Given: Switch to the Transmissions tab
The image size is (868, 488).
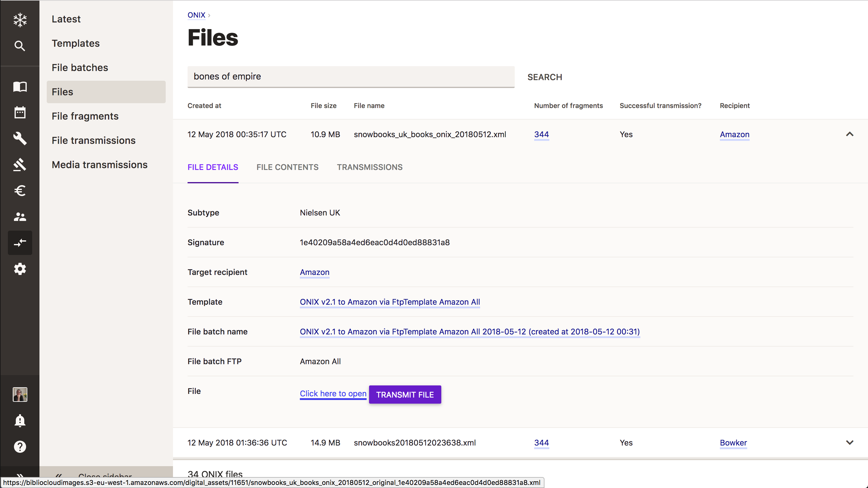Looking at the screenshot, I should click(369, 167).
